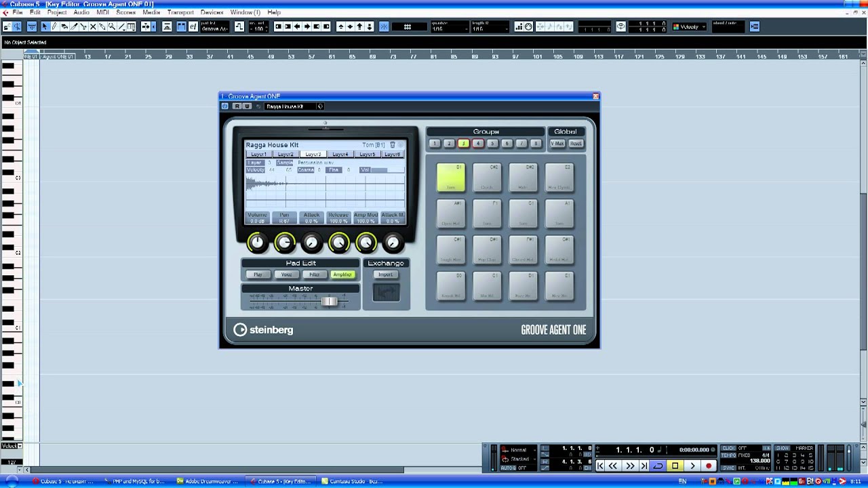Select the Draw pencil tool
The width and height of the screenshot is (868, 488).
coord(54,26)
